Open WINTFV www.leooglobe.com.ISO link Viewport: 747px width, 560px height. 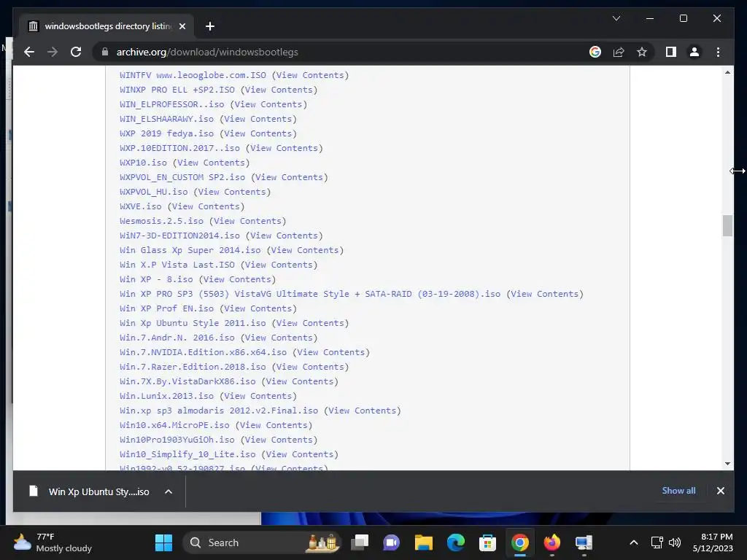[193, 75]
